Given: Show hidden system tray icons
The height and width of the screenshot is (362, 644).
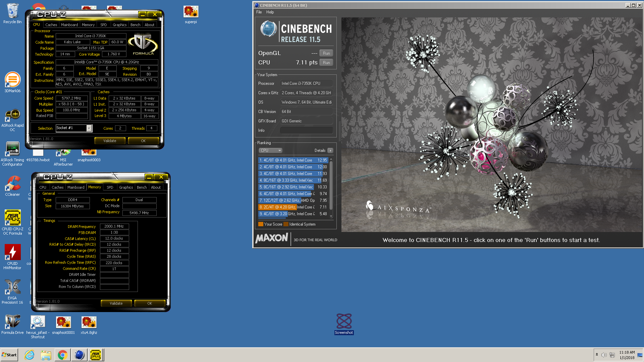Looking at the screenshot, I should 597,355.
